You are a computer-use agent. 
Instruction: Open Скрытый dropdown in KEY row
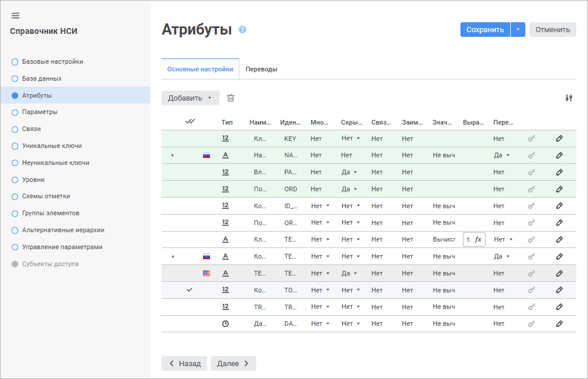(350, 139)
